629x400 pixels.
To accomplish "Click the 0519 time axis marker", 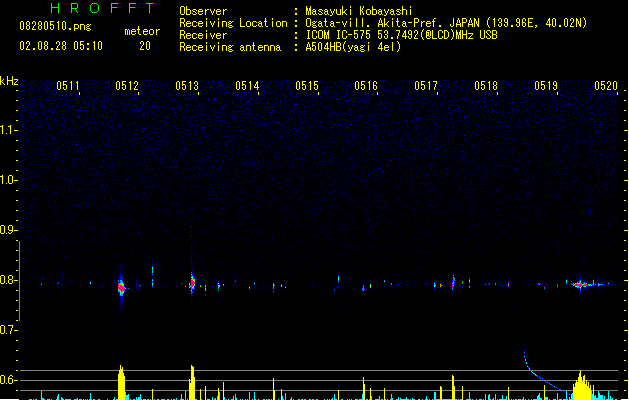I will (546, 86).
